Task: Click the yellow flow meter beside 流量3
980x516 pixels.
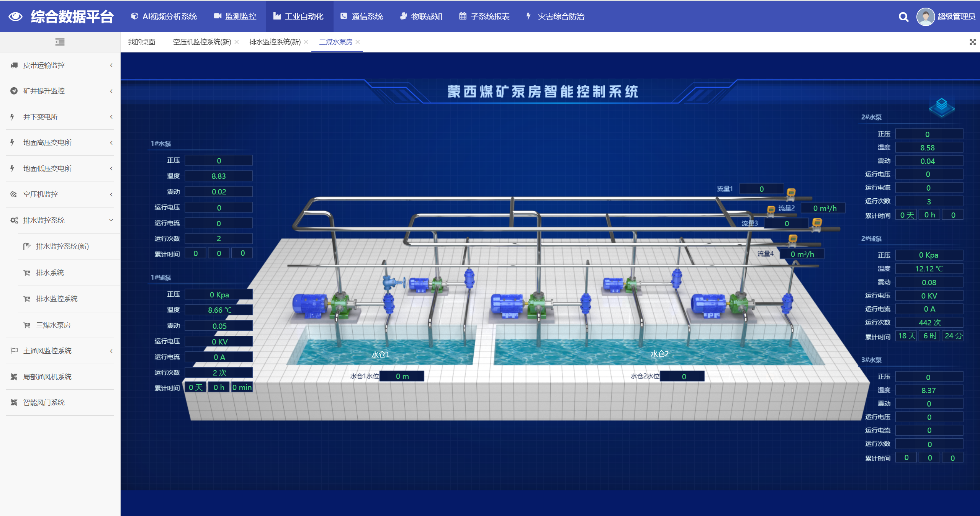Action: coord(817,222)
